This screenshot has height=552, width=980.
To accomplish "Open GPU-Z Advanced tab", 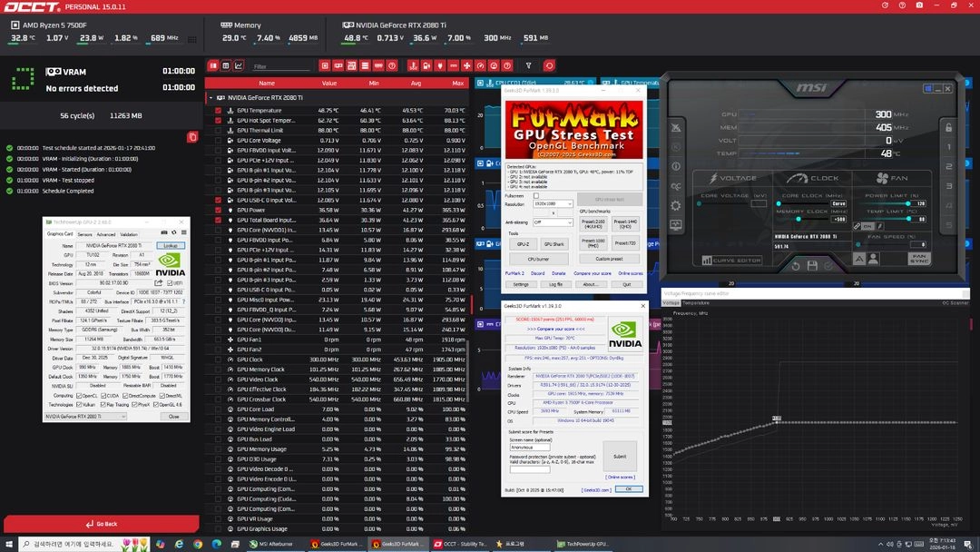I will 106,234.
